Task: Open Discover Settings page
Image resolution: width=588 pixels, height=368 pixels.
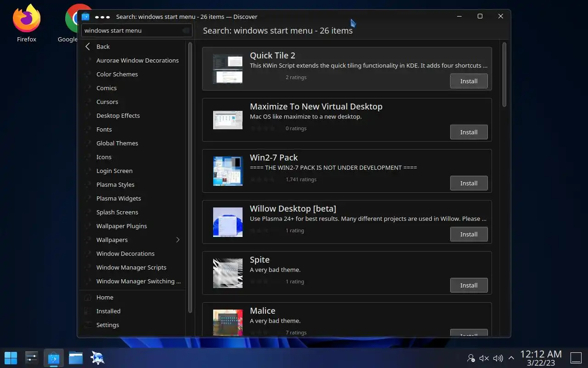Action: (132, 325)
